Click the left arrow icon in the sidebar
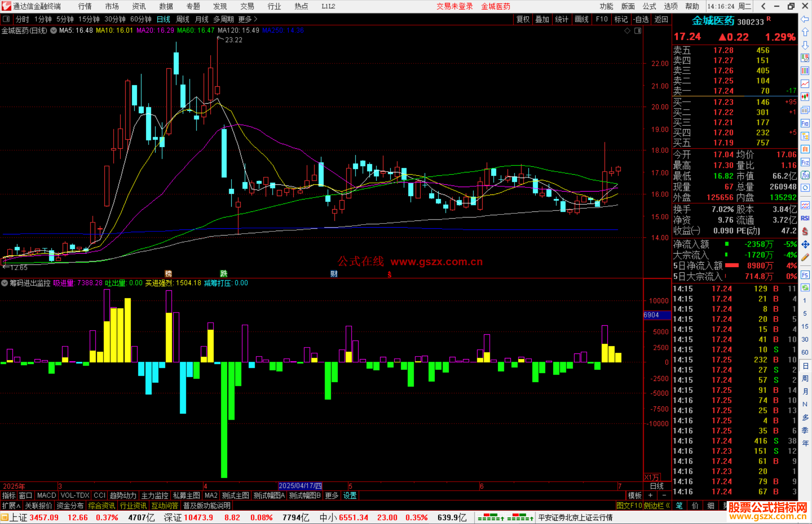 coord(805,19)
